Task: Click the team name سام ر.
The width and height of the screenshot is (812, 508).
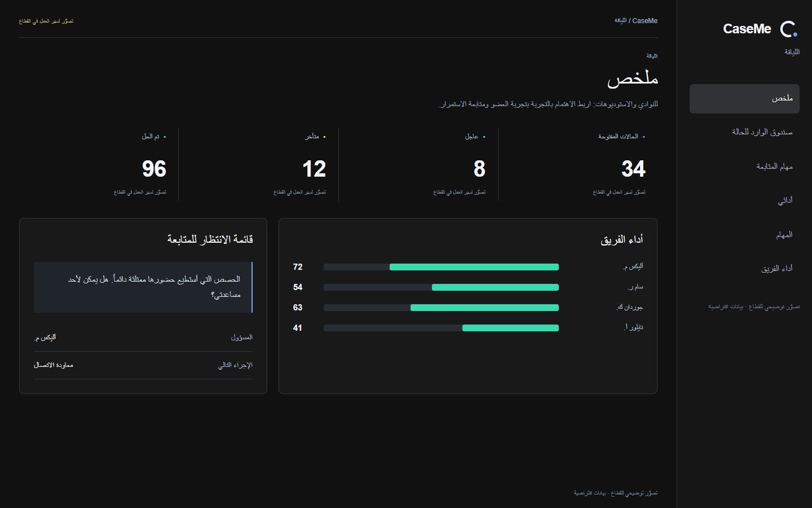Action: (x=636, y=287)
